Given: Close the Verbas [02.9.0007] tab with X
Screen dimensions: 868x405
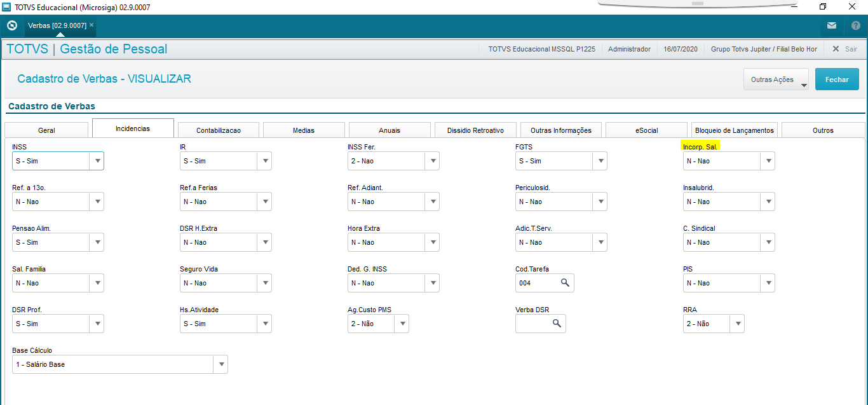Looking at the screenshot, I should click(x=92, y=25).
